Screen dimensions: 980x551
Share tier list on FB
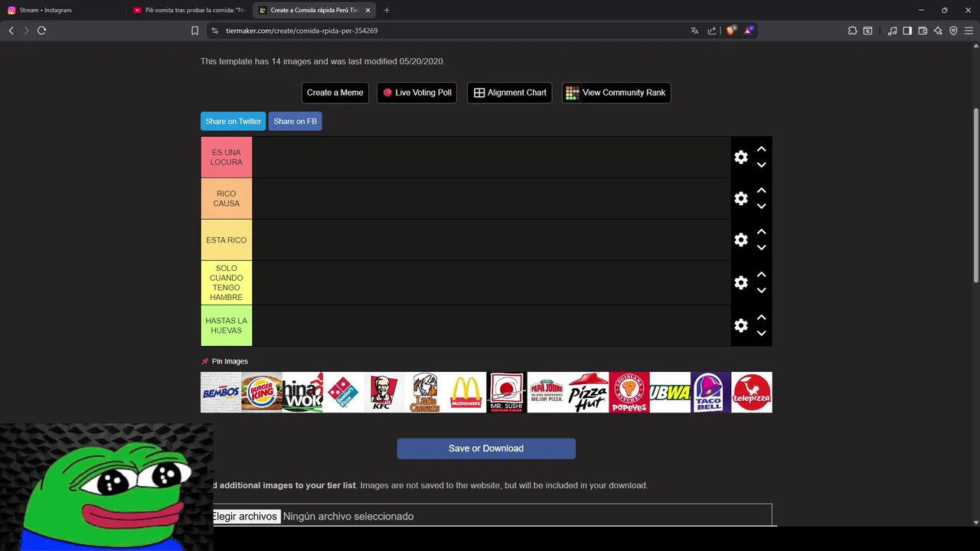pos(295,121)
